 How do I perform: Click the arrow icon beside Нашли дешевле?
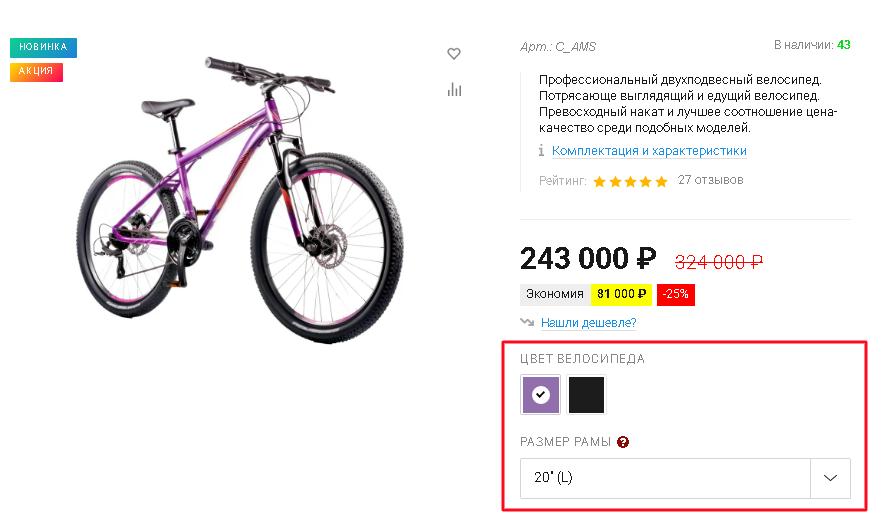pos(527,322)
